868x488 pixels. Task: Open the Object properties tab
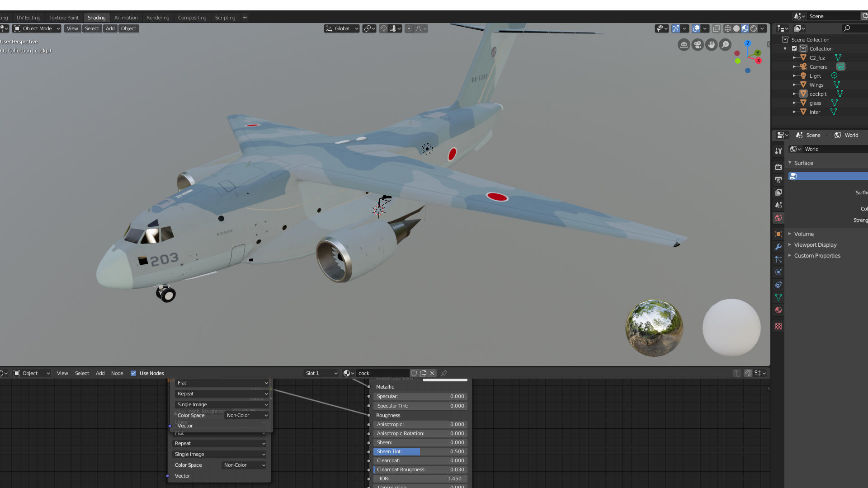[x=778, y=234]
